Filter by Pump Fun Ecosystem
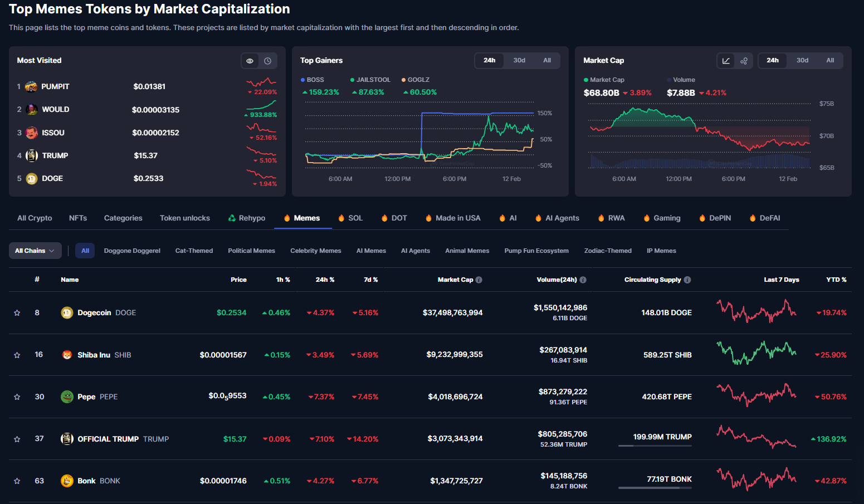The image size is (864, 504). coord(536,251)
